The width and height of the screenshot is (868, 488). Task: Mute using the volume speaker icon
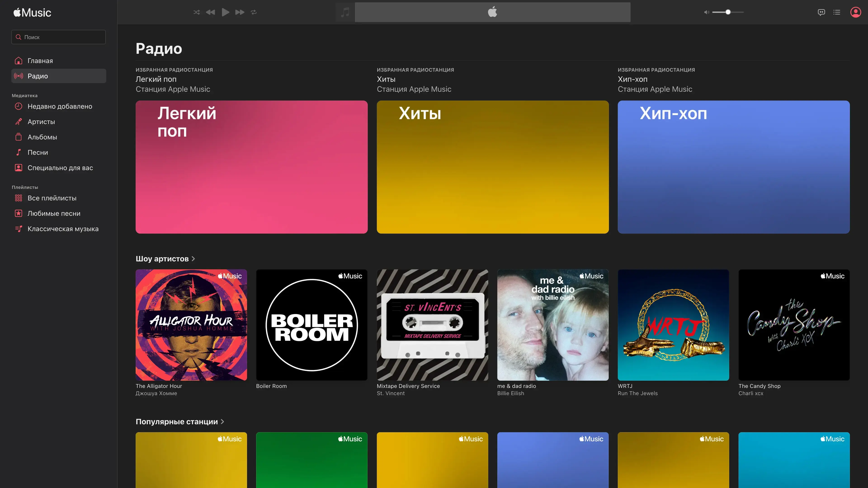(706, 12)
